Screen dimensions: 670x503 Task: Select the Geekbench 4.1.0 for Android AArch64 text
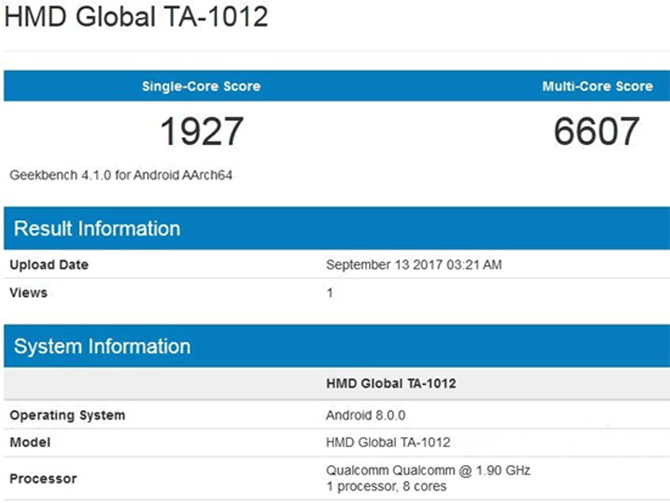coord(121,175)
